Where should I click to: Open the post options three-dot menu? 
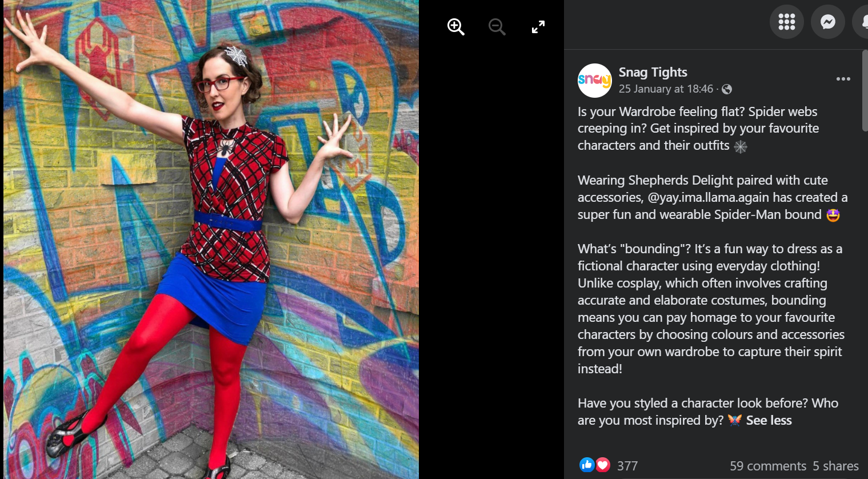coord(843,79)
